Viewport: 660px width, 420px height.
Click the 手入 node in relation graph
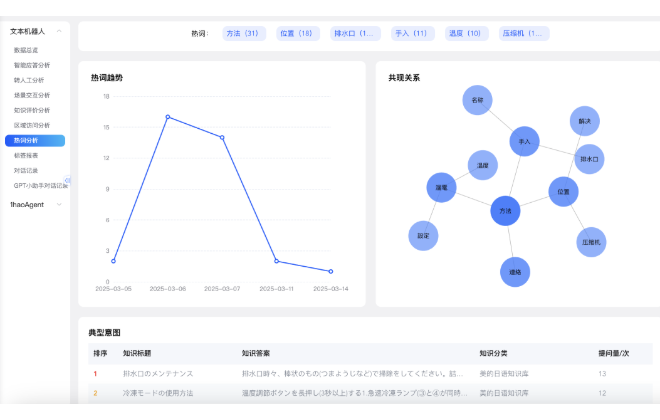(x=524, y=142)
